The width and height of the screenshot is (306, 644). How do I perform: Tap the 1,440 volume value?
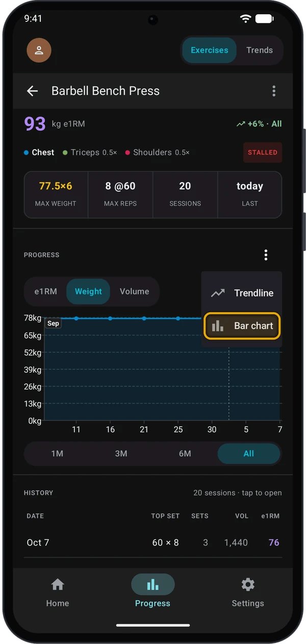(x=236, y=542)
